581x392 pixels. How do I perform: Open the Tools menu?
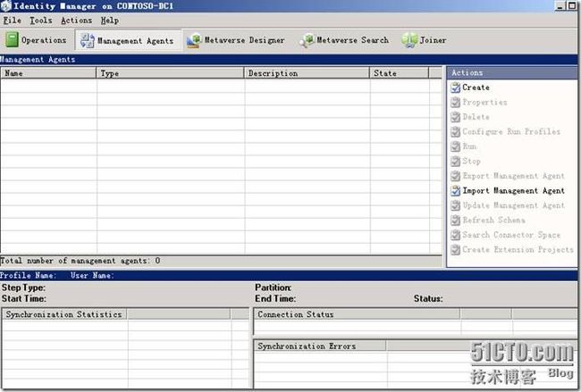(x=41, y=21)
